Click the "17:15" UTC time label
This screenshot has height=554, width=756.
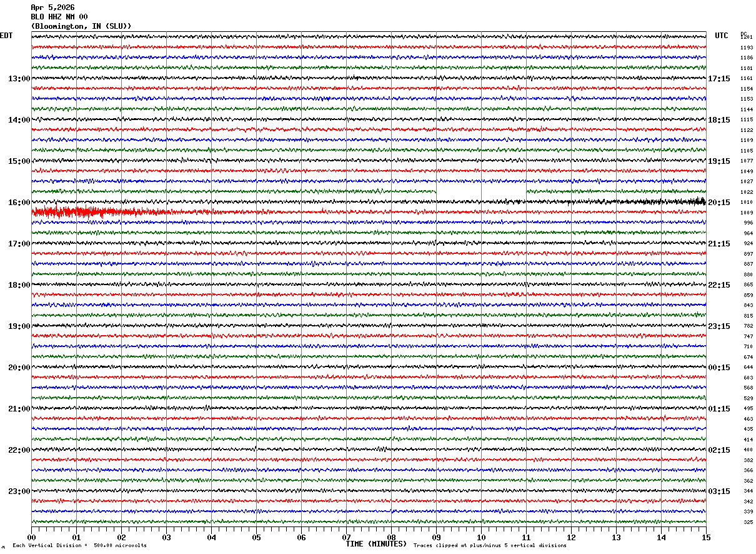[719, 79]
